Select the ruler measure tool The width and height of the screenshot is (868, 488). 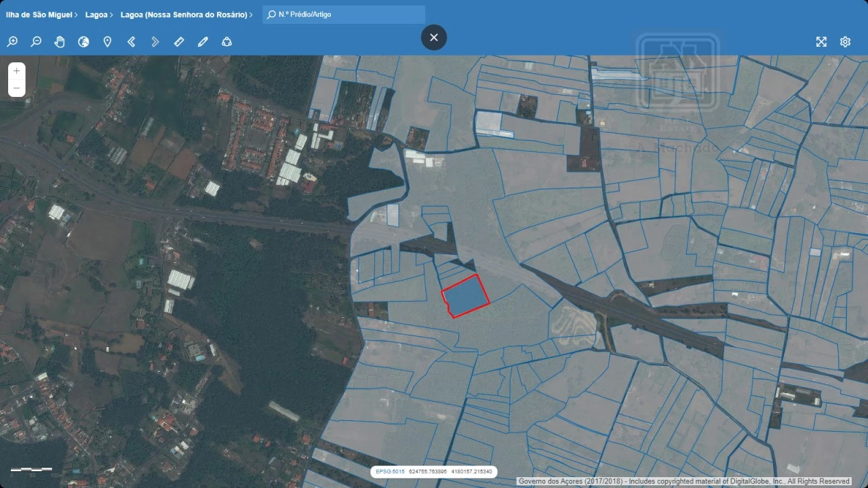pyautogui.click(x=179, y=42)
